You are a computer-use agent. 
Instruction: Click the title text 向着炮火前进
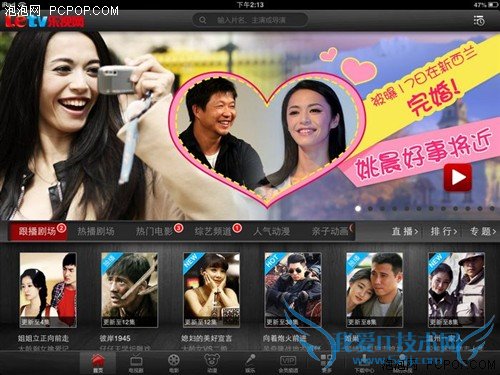coord(284,338)
